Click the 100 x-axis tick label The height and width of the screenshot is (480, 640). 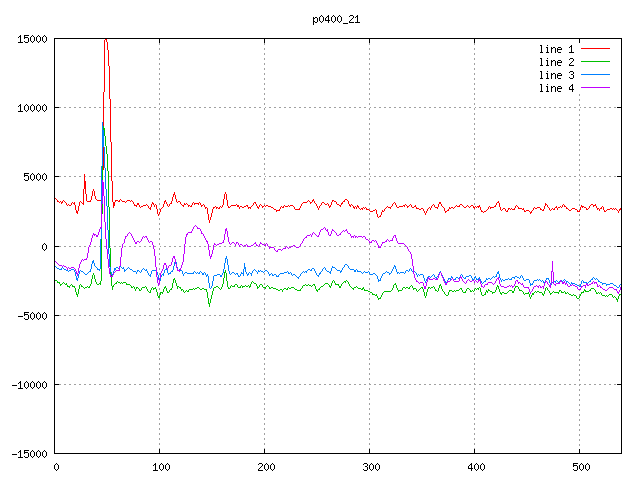[x=160, y=467]
